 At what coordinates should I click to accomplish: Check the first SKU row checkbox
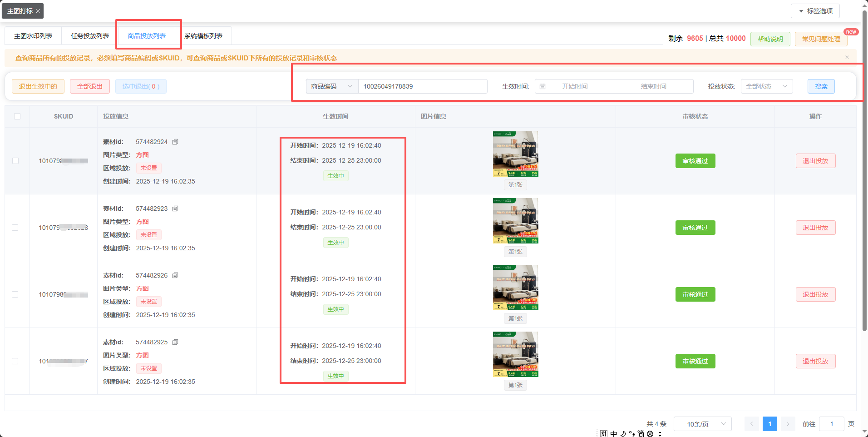pyautogui.click(x=15, y=161)
